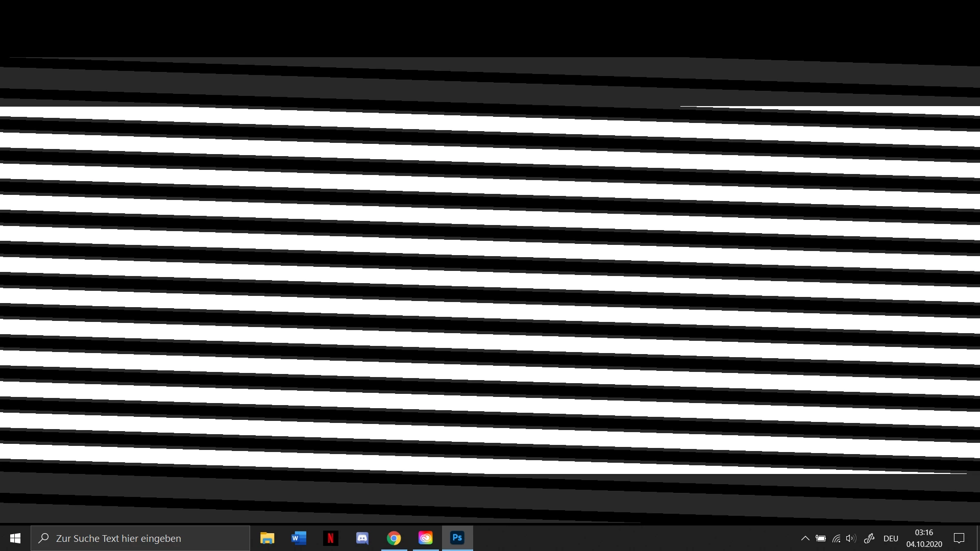
Task: Switch to the Google Chrome window
Action: click(x=394, y=538)
